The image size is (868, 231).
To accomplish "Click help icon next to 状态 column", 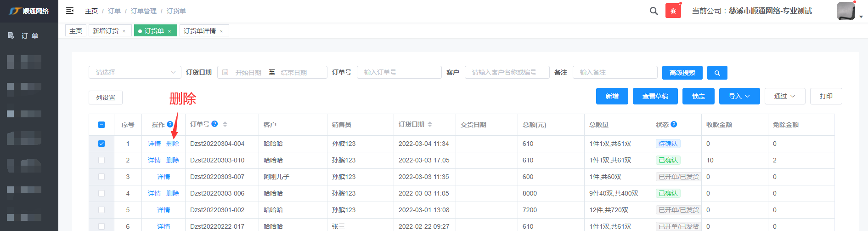I will [674, 124].
